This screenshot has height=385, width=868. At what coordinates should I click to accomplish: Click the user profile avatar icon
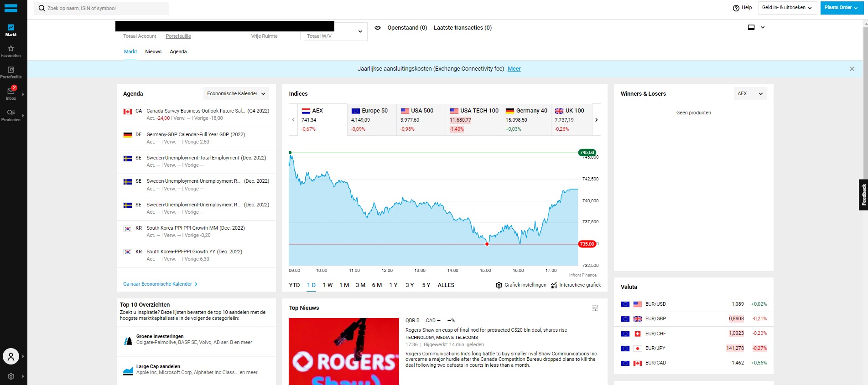tap(11, 356)
